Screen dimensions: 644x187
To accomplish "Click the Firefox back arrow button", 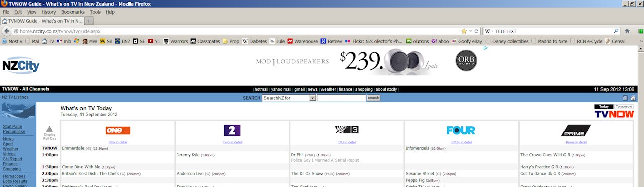I will pos(6,31).
